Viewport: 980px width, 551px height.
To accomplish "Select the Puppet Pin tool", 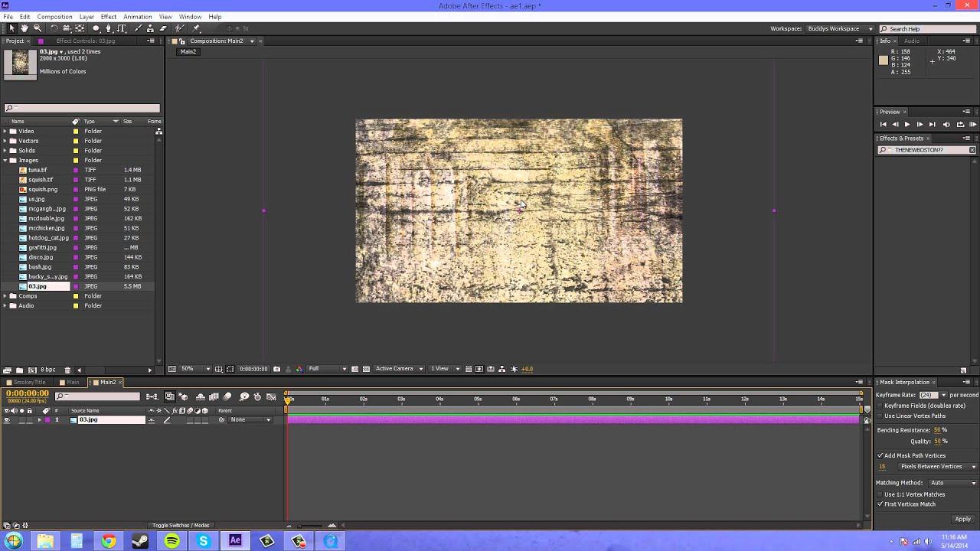I will pos(196,28).
